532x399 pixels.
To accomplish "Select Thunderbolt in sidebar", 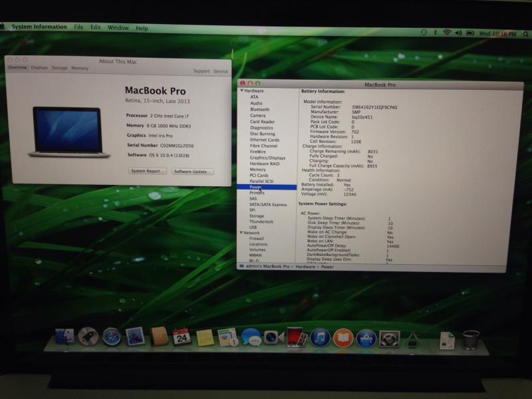I will 261,221.
